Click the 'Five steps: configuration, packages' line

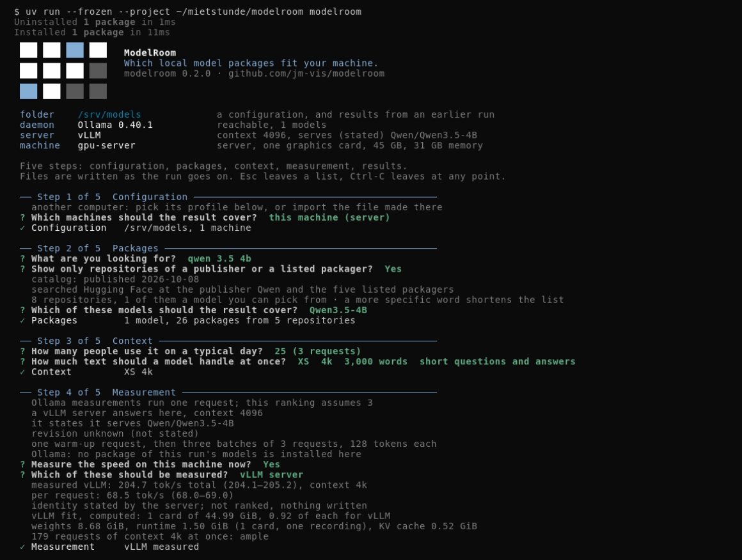click(214, 166)
